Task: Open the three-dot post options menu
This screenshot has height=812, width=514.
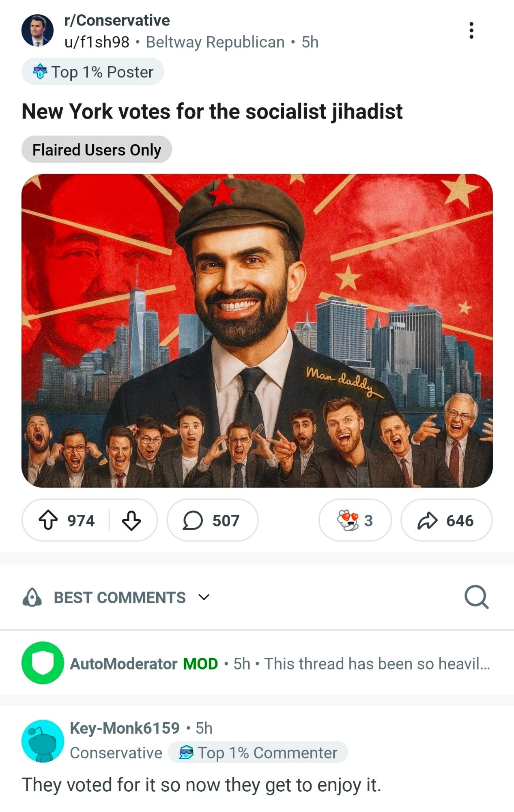Action: [471, 30]
